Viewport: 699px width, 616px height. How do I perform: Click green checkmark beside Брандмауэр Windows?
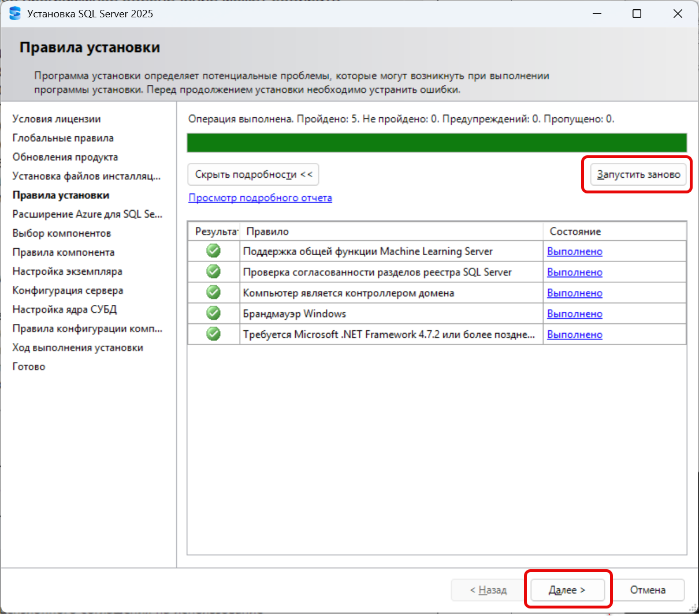(214, 313)
